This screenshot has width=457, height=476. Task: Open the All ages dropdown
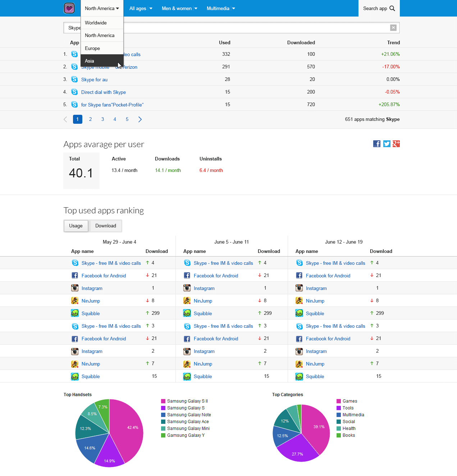point(141,8)
